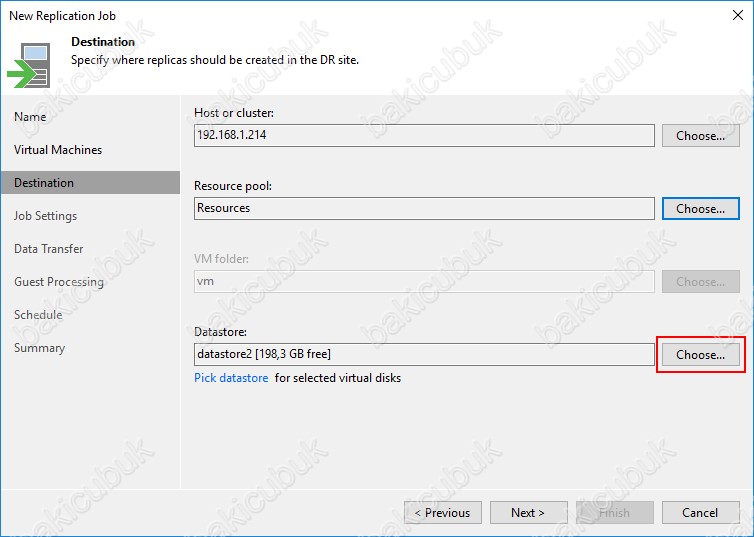Open the Pick datastore link
754x537 pixels.
click(x=231, y=378)
